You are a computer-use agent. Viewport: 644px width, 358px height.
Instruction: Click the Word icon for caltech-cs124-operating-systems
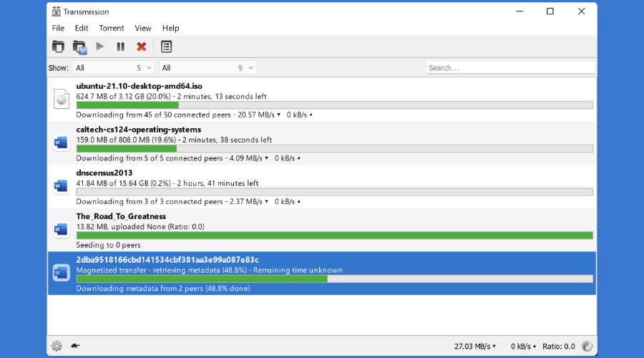click(x=62, y=142)
